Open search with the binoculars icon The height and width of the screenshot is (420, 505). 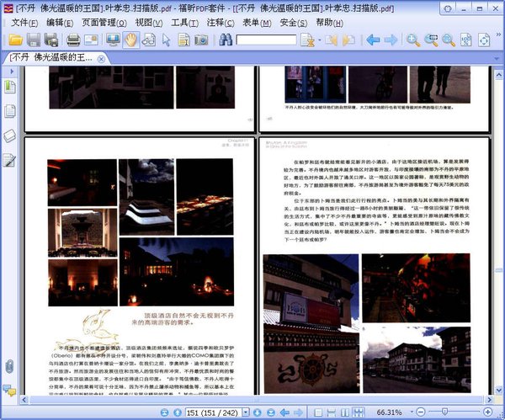click(x=226, y=40)
